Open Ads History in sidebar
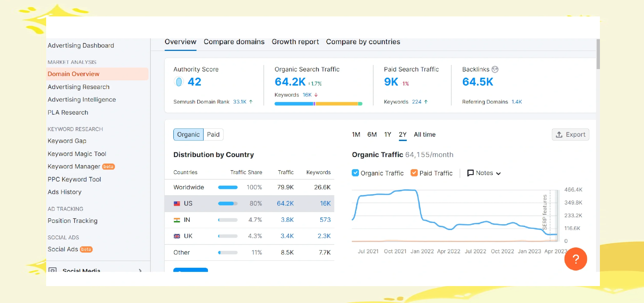The width and height of the screenshot is (644, 303). pos(65,192)
